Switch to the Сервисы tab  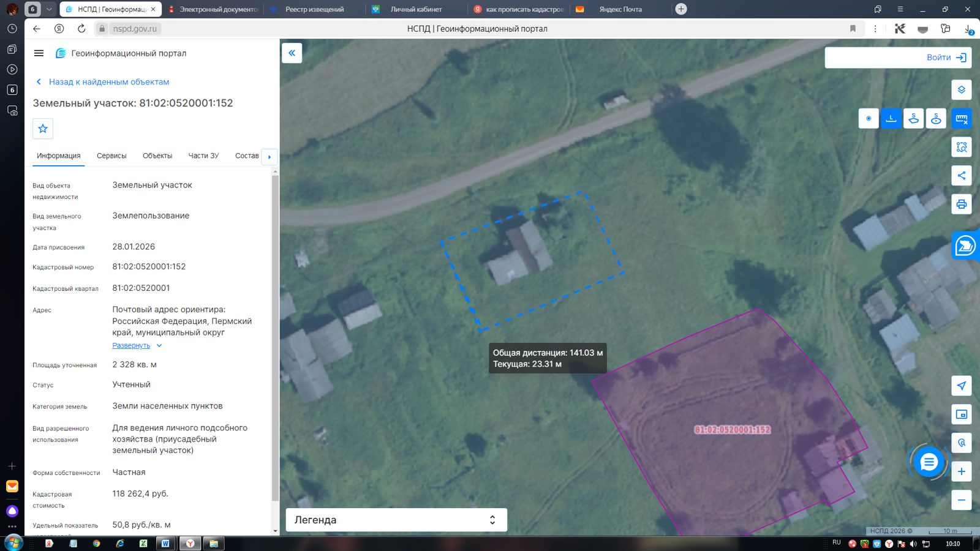click(x=111, y=156)
